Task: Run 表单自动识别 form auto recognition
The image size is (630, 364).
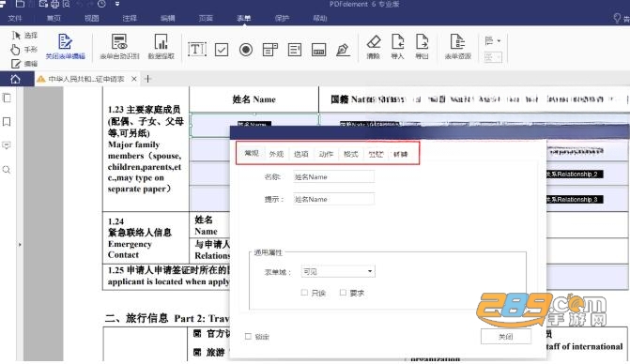Action: pyautogui.click(x=119, y=47)
